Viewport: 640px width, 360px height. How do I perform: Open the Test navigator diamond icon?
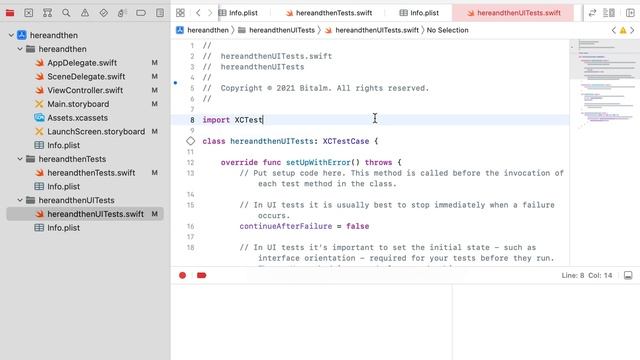(x=104, y=13)
